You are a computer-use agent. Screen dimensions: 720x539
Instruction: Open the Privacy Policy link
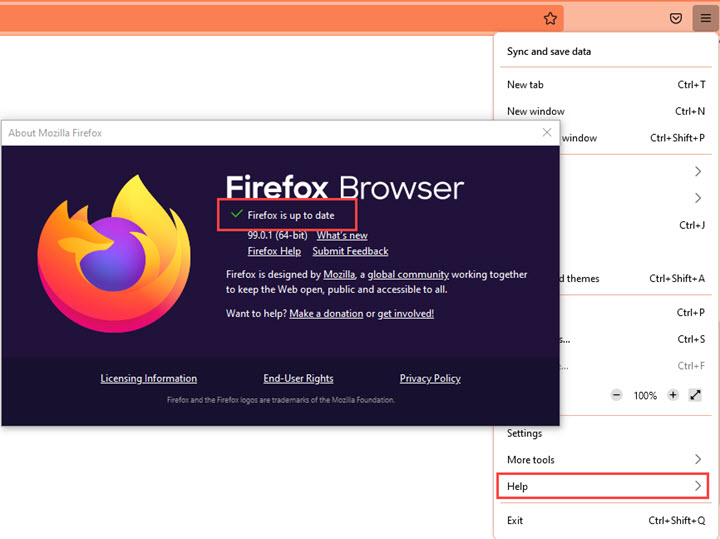click(x=430, y=378)
